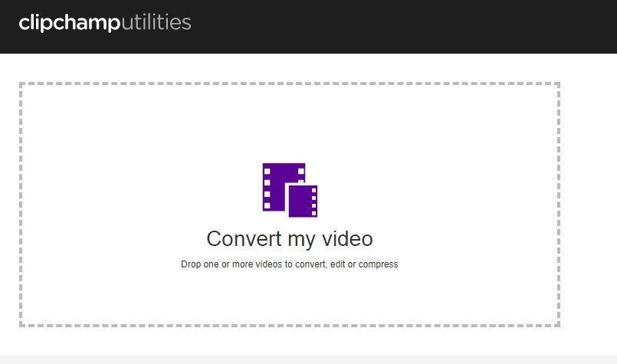The height and width of the screenshot is (364, 617).
Task: Click the "Convert my video" heading
Action: tap(290, 239)
